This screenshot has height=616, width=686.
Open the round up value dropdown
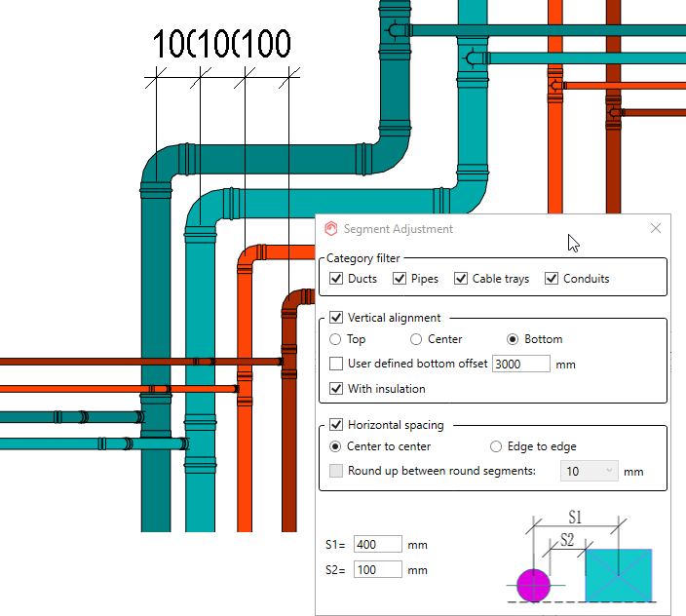(589, 471)
